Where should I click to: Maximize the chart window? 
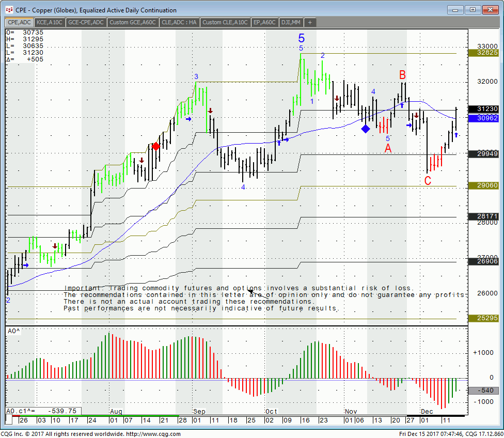coord(472,10)
